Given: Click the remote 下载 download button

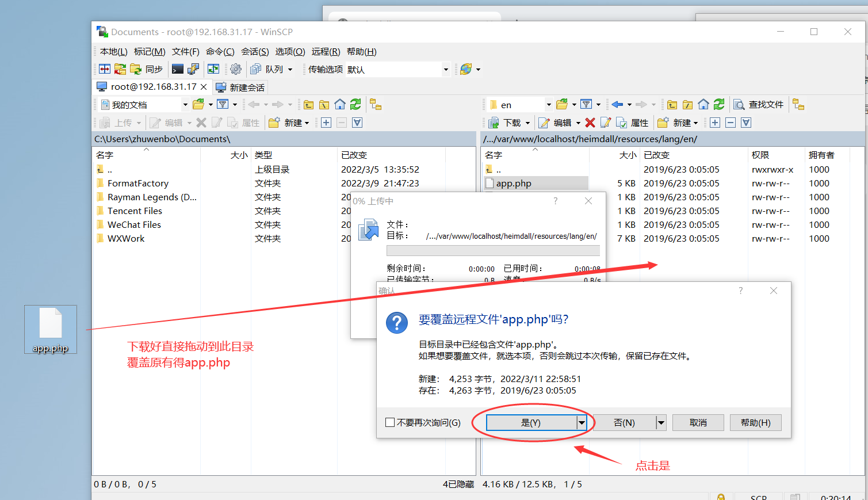Looking at the screenshot, I should 505,123.
